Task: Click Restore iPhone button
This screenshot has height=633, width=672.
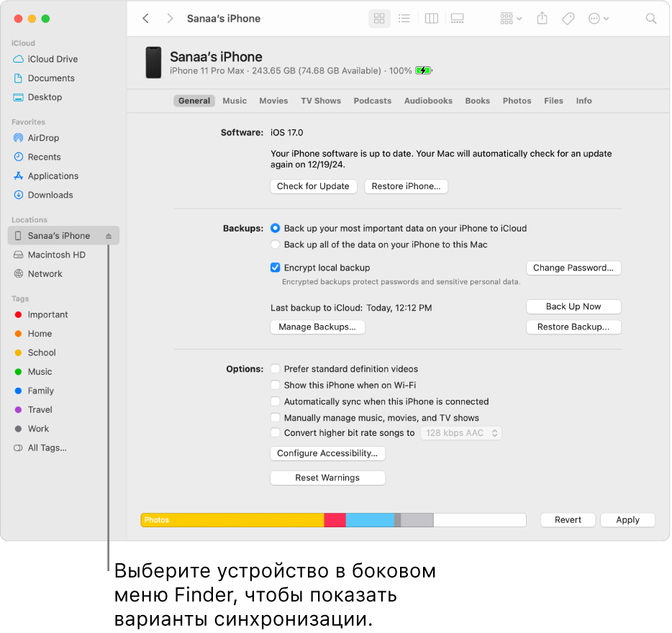Action: [406, 186]
